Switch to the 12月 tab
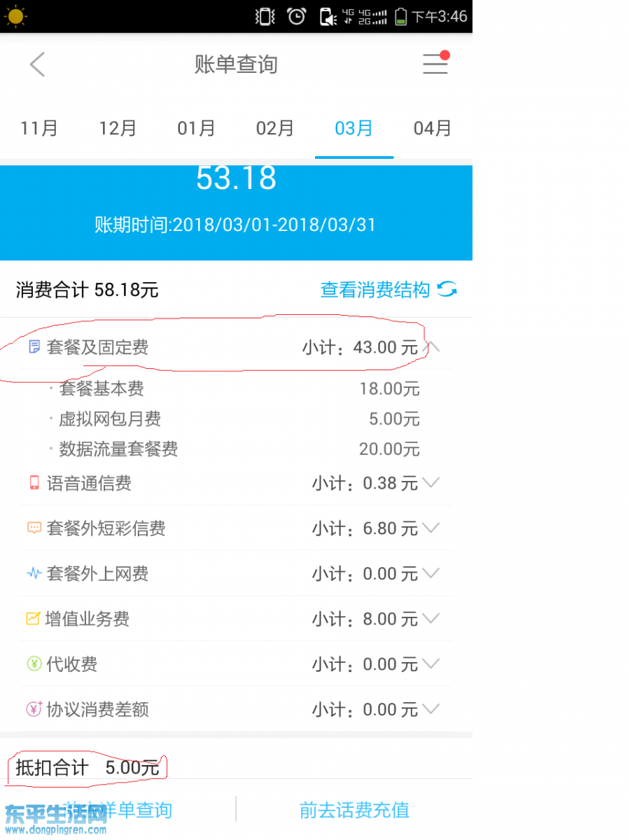The width and height of the screenshot is (630, 840). [117, 128]
